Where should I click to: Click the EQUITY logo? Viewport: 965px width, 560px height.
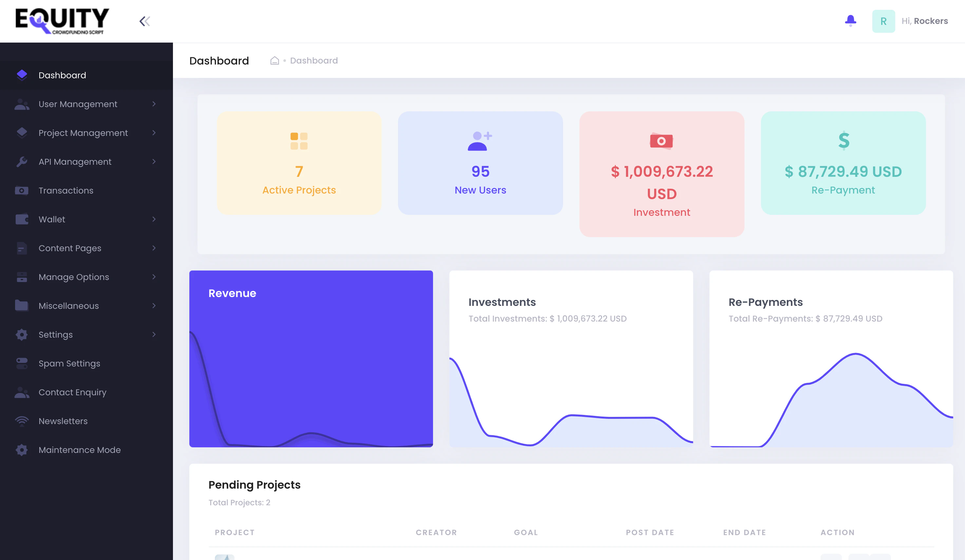click(61, 21)
